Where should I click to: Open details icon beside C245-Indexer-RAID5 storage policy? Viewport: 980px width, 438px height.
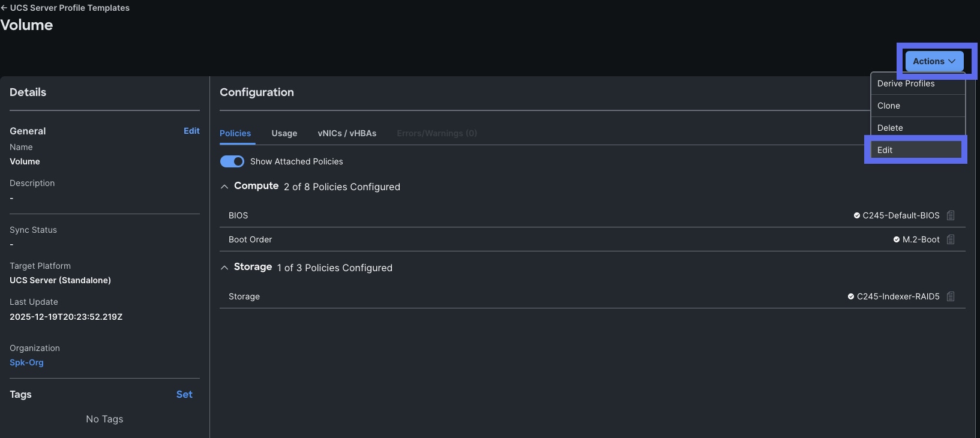coord(951,296)
